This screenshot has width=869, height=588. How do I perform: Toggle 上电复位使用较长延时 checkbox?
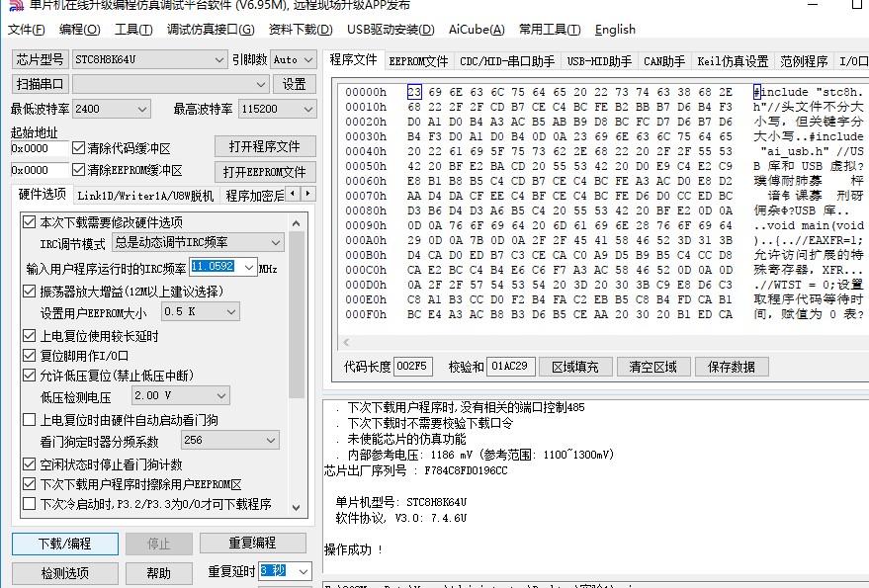coord(30,335)
